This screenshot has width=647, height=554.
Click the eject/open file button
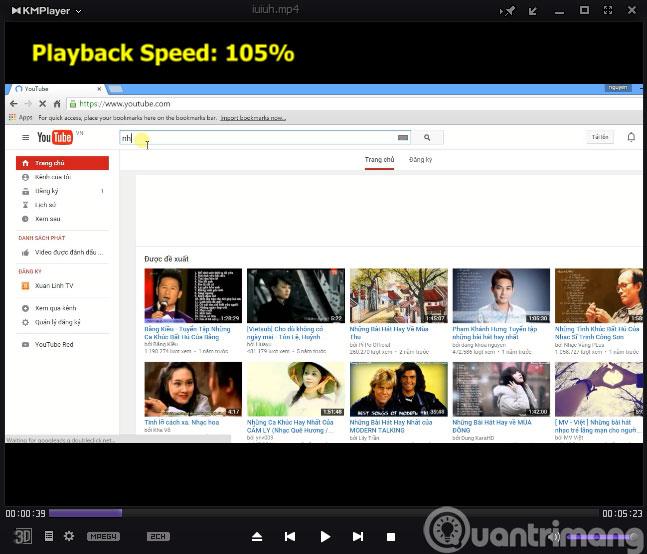tap(257, 536)
